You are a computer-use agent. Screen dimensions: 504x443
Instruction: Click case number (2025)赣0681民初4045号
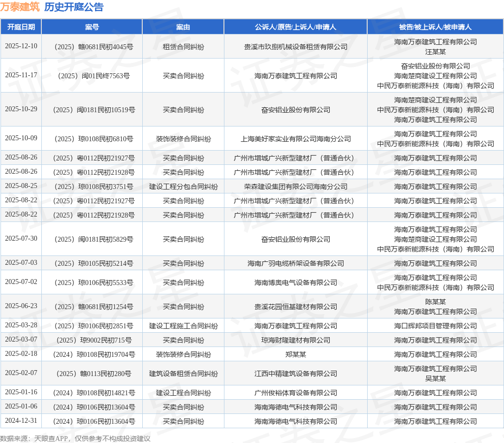tap(93, 47)
